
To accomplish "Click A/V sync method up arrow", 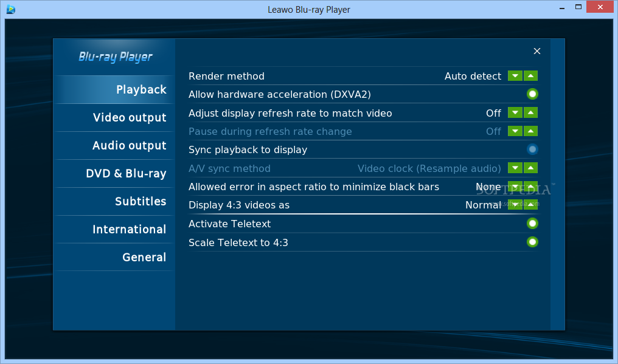I will point(531,168).
